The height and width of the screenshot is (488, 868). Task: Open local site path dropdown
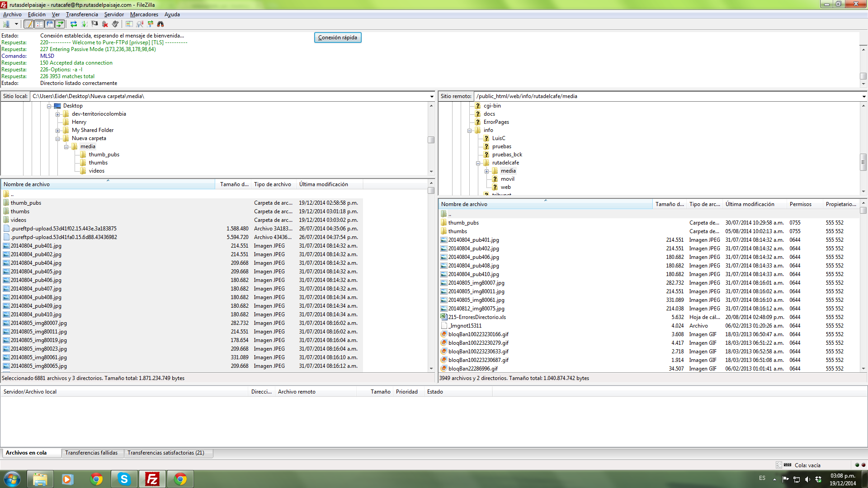[x=432, y=96]
